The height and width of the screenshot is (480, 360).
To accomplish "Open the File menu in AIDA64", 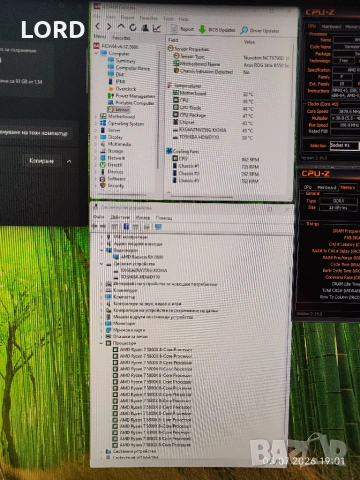I will [x=97, y=16].
